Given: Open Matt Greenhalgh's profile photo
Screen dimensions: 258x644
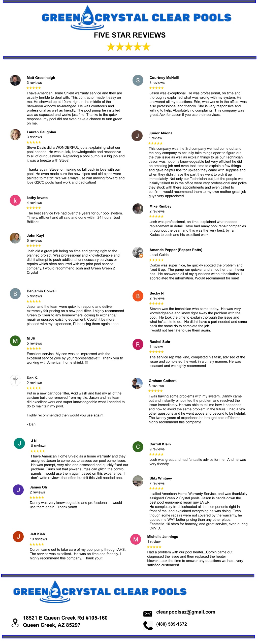Looking at the screenshot, I should click(x=15, y=80).
